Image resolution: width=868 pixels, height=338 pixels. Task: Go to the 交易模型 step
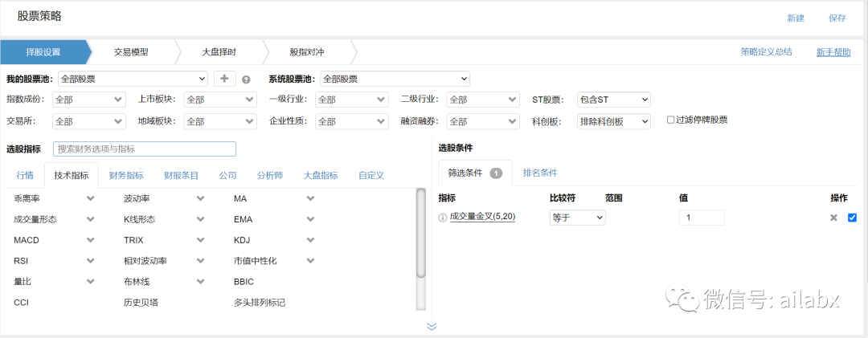tap(131, 52)
